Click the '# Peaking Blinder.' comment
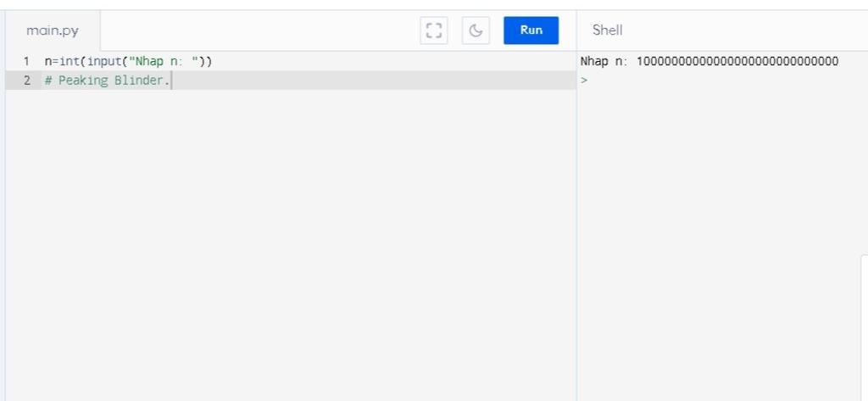868x401 pixels. [108, 81]
